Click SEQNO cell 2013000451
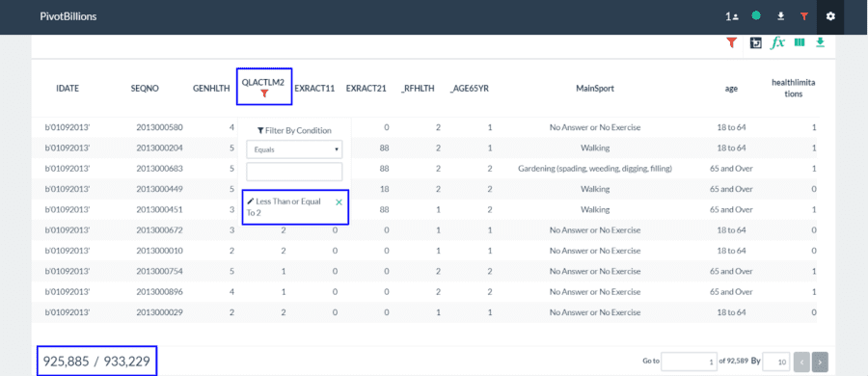The image size is (868, 376). (159, 209)
